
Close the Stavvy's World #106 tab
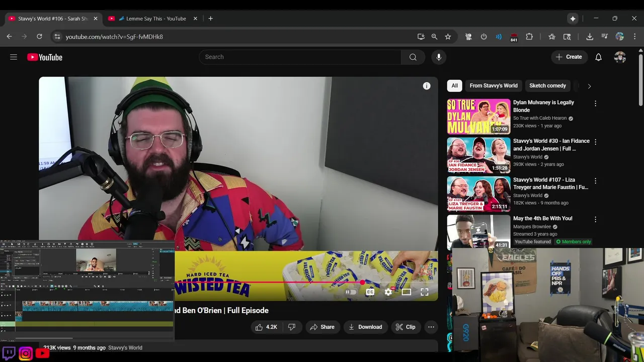(x=96, y=19)
